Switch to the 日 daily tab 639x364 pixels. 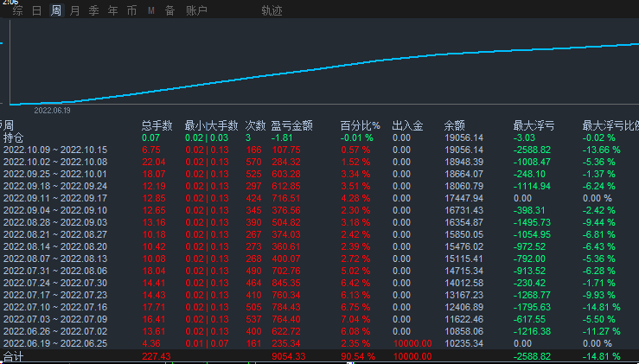(36, 10)
